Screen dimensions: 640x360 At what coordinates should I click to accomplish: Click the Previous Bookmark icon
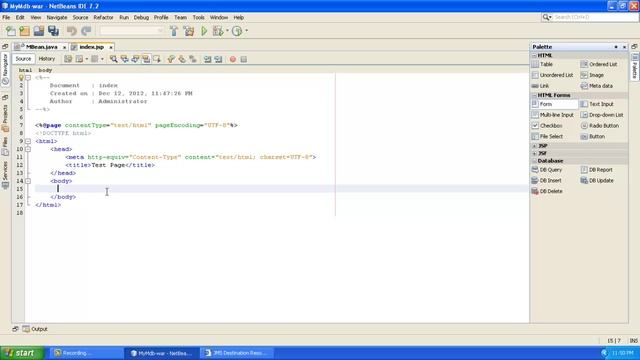(171, 59)
